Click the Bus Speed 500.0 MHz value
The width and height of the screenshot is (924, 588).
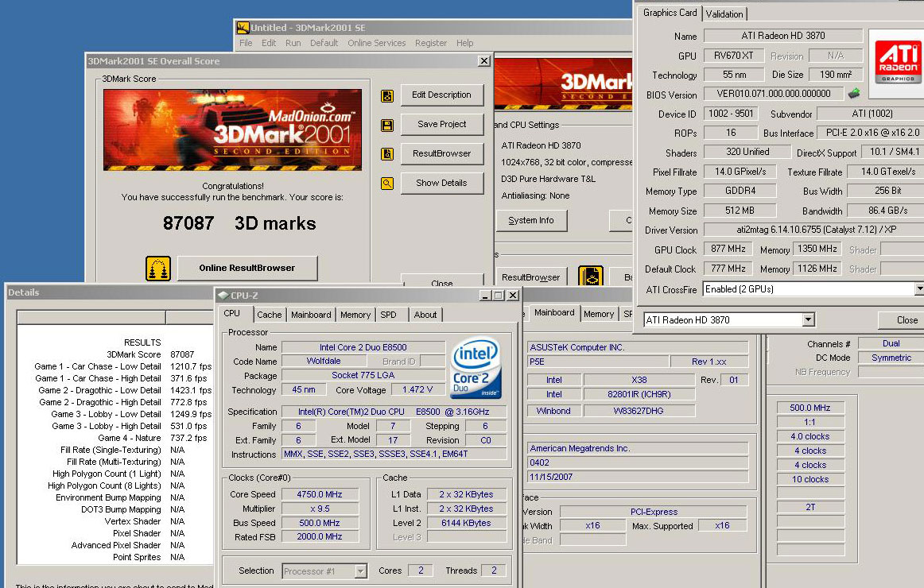pos(320,523)
